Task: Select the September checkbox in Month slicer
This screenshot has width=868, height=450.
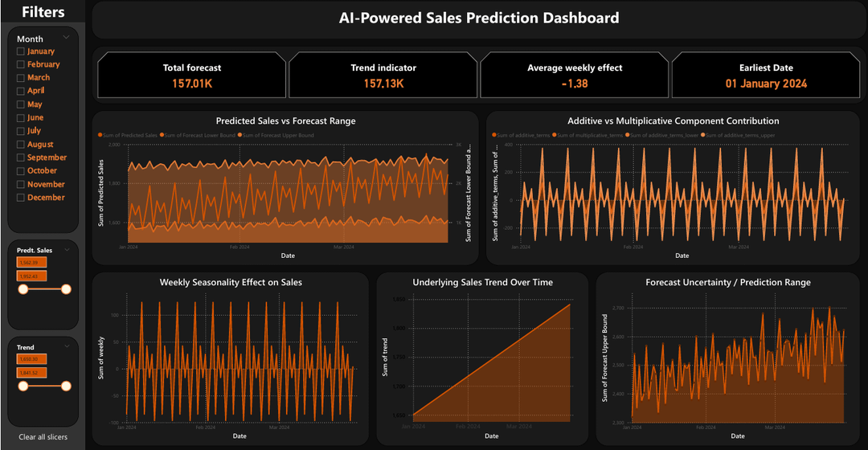Action: [20, 157]
